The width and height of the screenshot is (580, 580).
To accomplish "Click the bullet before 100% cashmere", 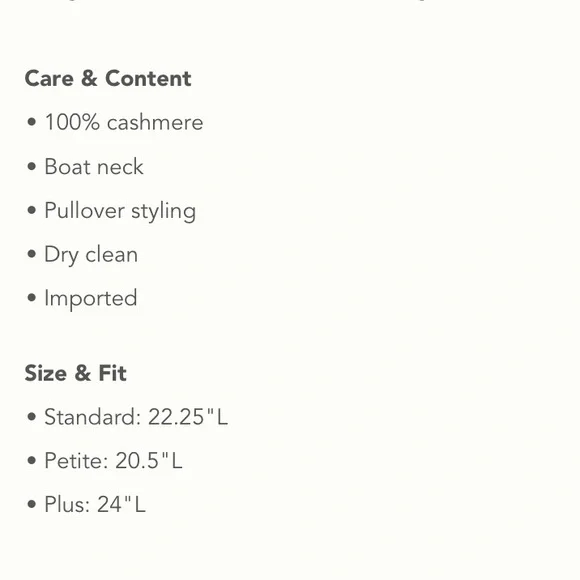I will [32, 122].
